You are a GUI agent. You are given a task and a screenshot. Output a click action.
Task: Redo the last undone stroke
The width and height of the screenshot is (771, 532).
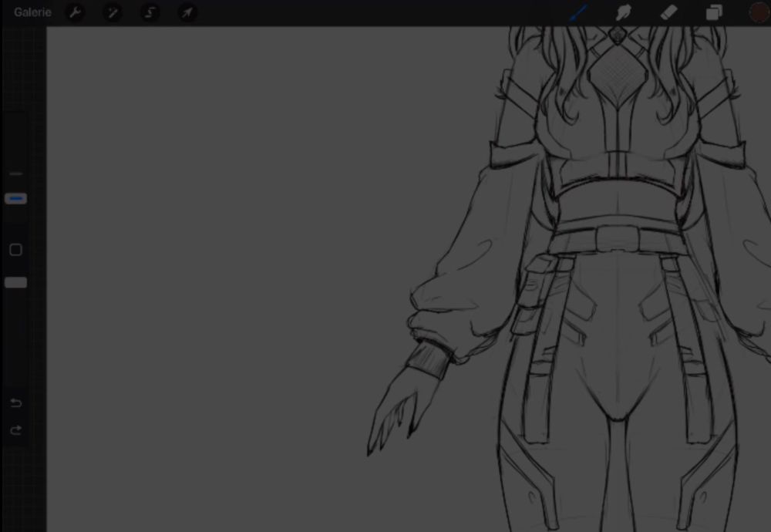pos(15,430)
